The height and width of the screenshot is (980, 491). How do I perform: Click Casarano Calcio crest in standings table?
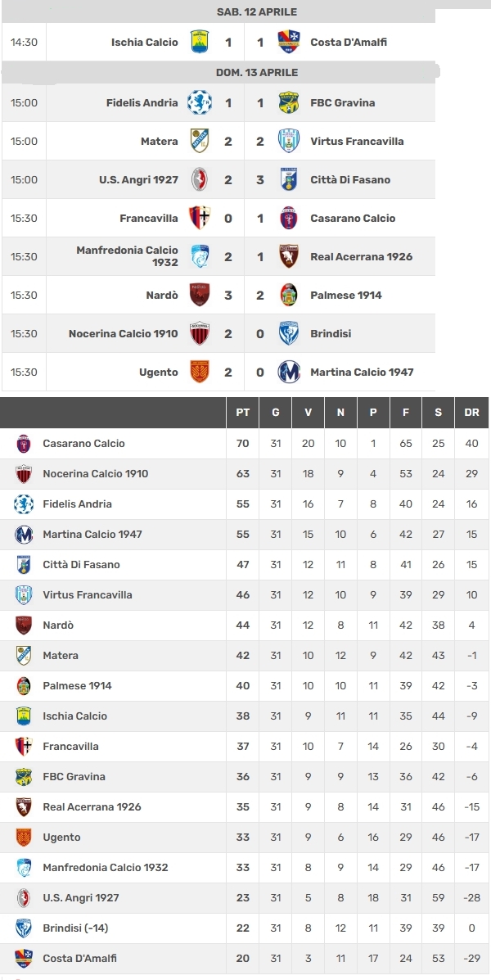24,443
